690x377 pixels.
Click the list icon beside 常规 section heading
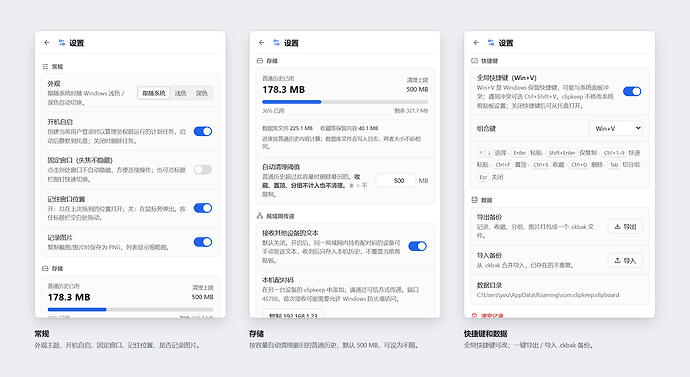(45, 66)
